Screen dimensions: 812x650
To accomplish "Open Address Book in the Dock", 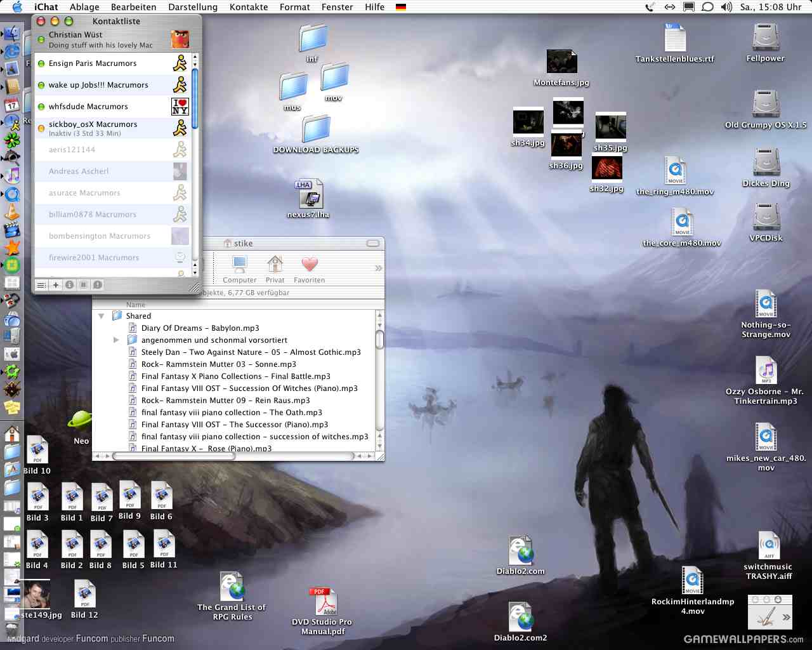I will pyautogui.click(x=11, y=86).
